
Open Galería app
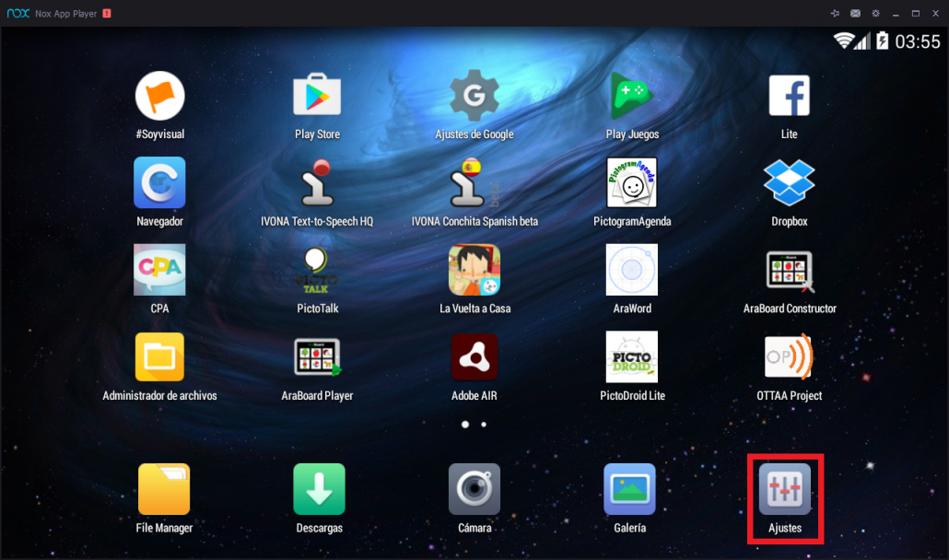(x=629, y=489)
